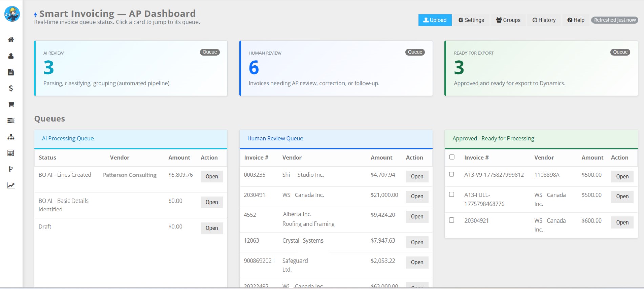Viewport: 644px width, 289px height.
Task: Open the line chart analytics icon
Action: tap(11, 185)
